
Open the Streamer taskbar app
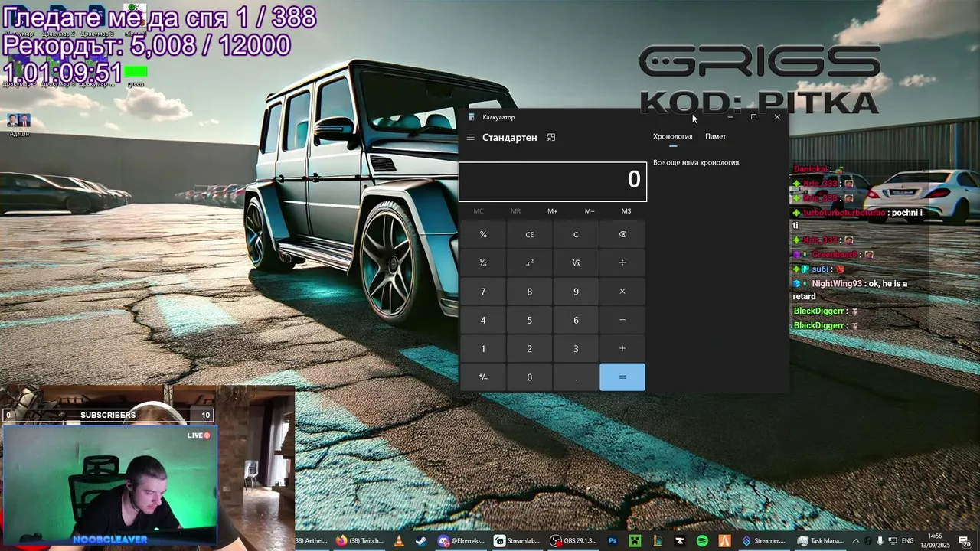[763, 541]
